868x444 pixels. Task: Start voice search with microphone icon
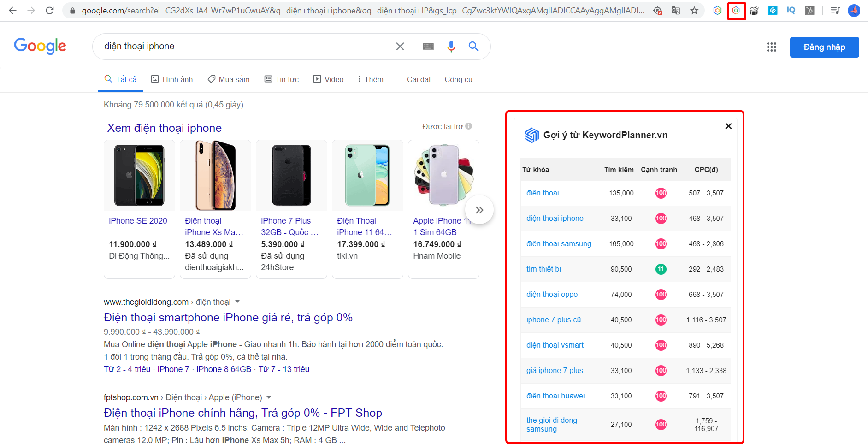(451, 46)
